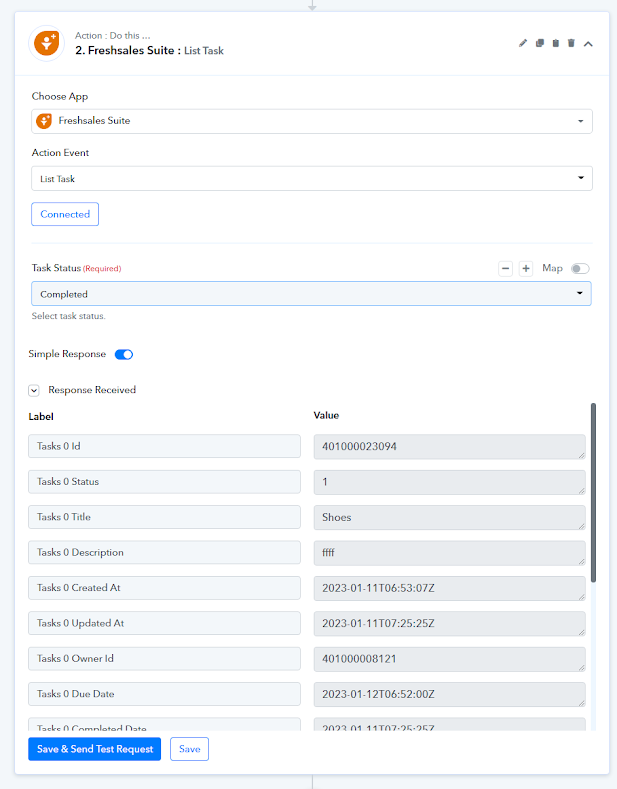
Task: Click the Tasks 0 Id label field
Action: 164,446
